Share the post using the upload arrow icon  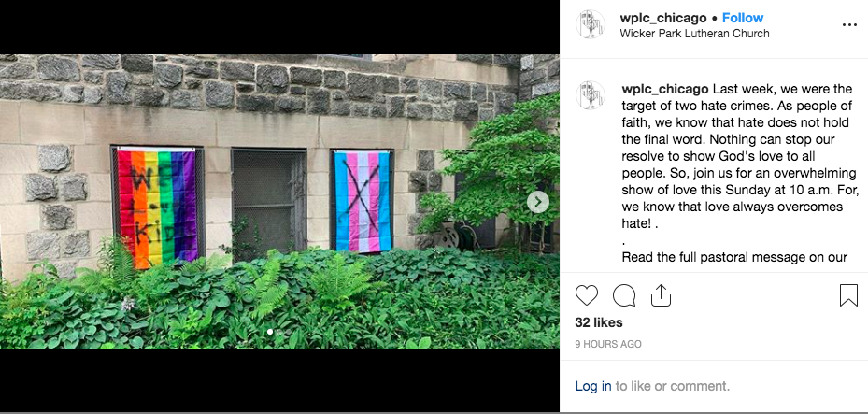(x=661, y=295)
